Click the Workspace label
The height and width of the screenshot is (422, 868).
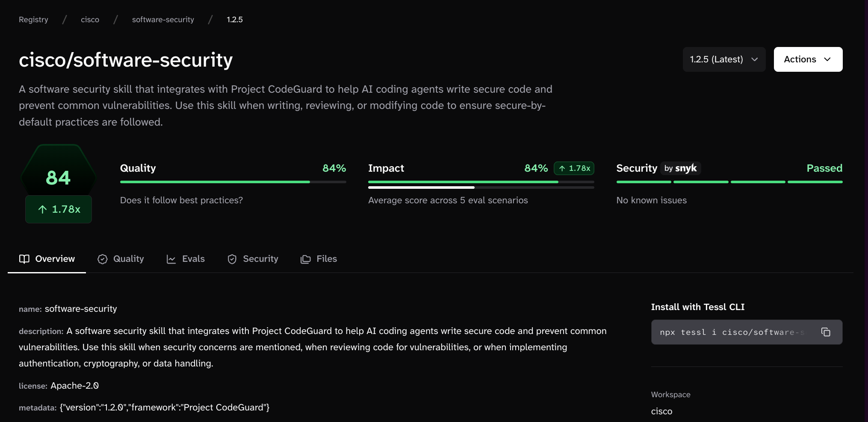click(671, 395)
